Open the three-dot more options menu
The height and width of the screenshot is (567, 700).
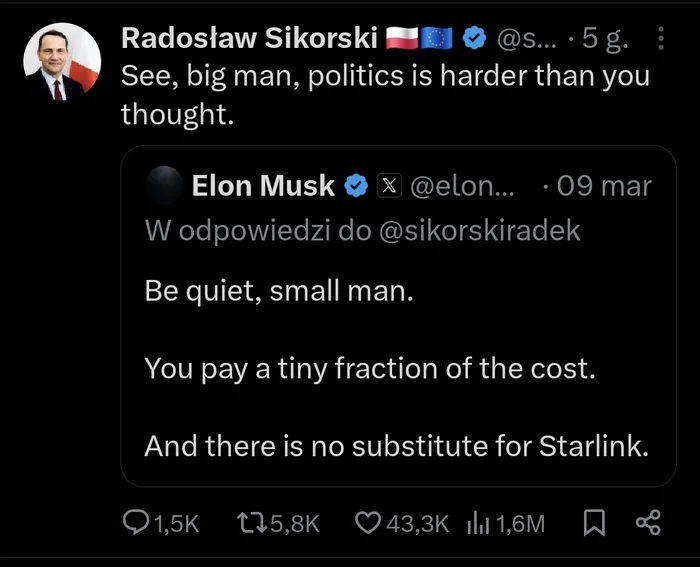pyautogui.click(x=660, y=39)
